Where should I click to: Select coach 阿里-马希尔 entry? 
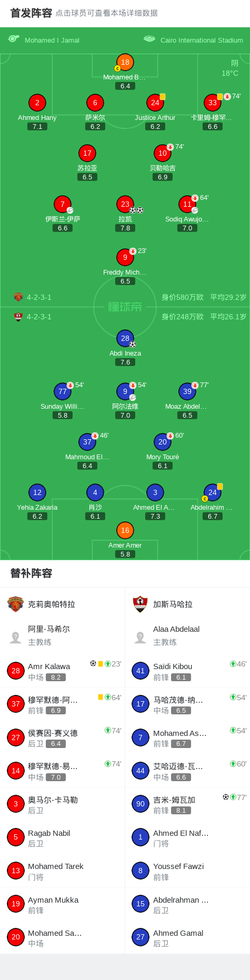tap(63, 635)
